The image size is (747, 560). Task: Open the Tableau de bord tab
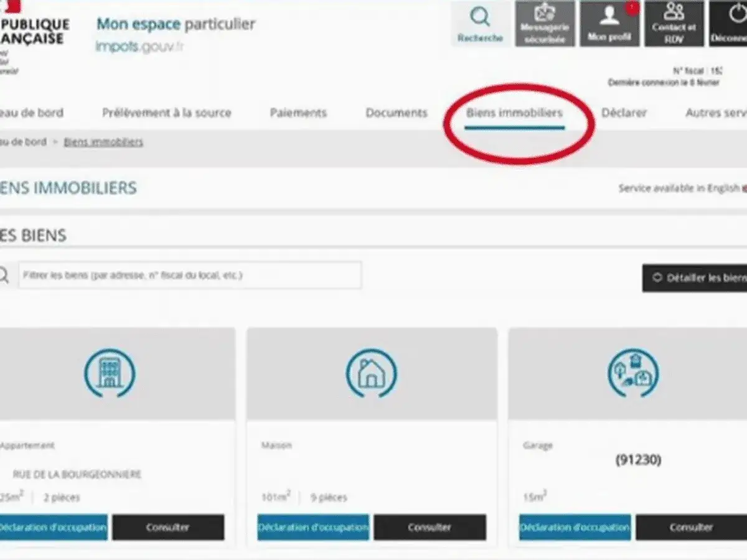click(x=31, y=113)
